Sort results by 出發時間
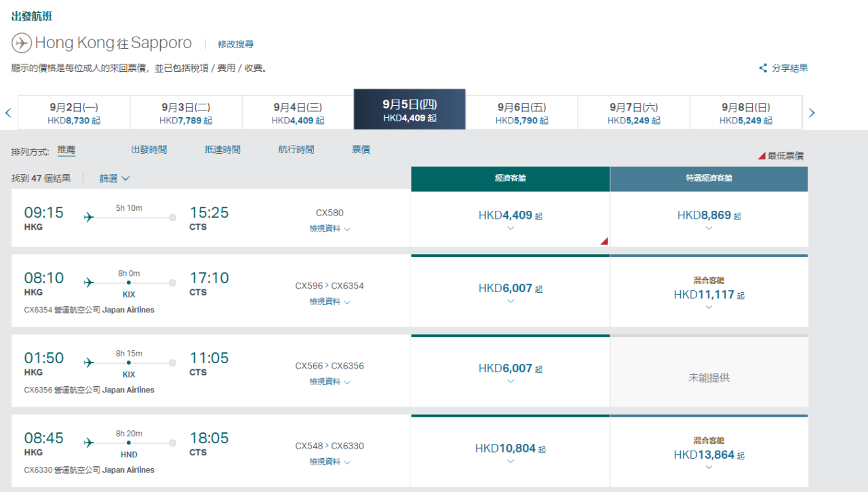868x492 pixels. click(149, 150)
